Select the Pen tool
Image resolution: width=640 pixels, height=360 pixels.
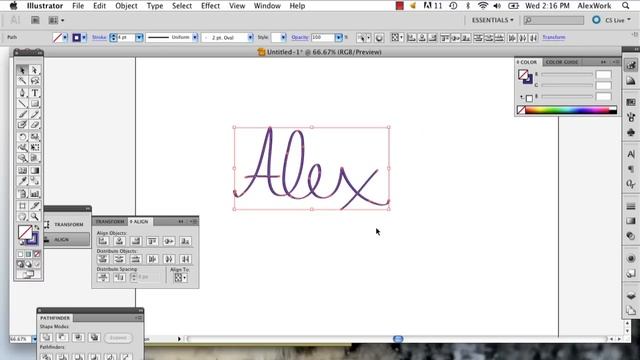click(x=22, y=93)
